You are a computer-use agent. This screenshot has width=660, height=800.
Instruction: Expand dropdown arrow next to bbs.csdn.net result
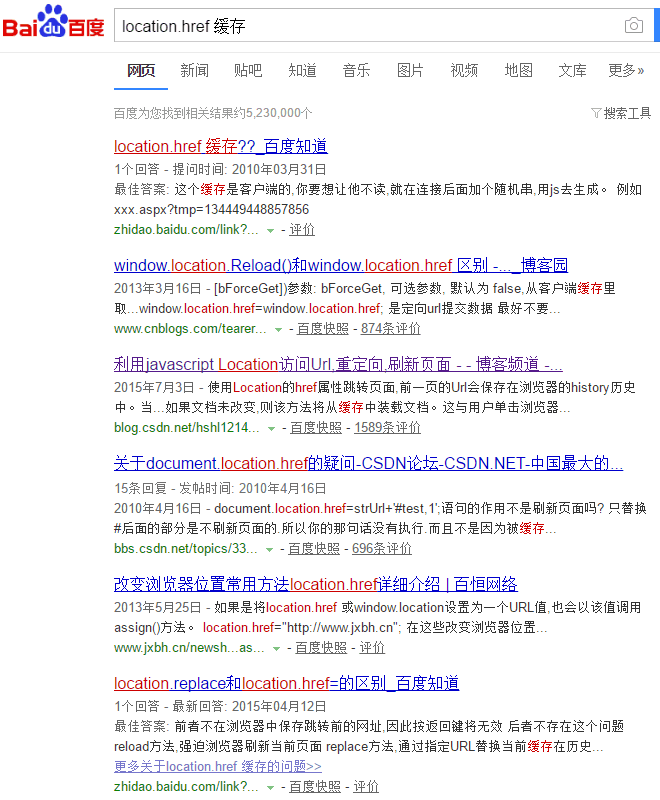click(x=269, y=549)
